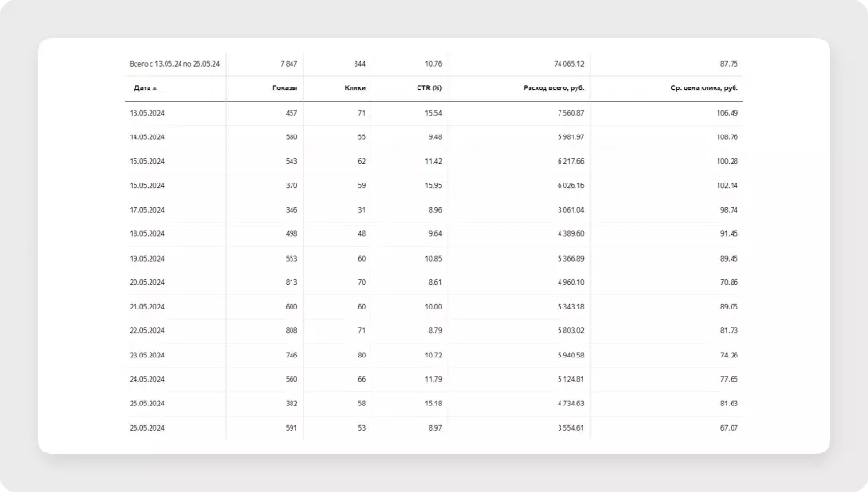Sort by the Клики column header
This screenshot has width=868, height=492.
355,88
